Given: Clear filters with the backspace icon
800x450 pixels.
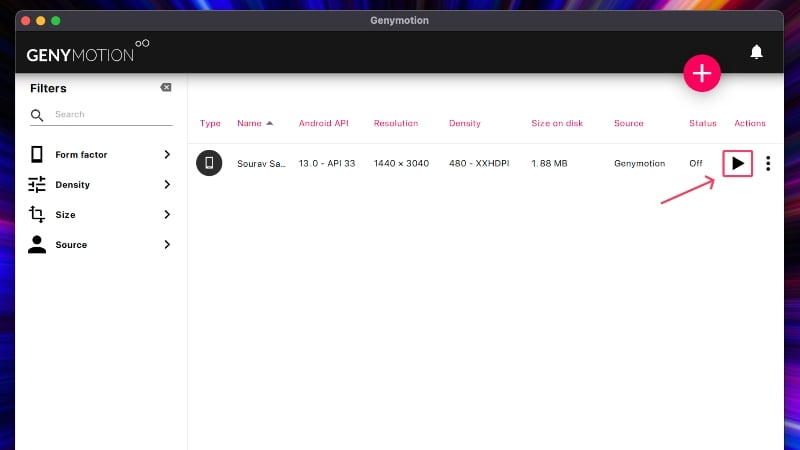Looking at the screenshot, I should pos(166,87).
